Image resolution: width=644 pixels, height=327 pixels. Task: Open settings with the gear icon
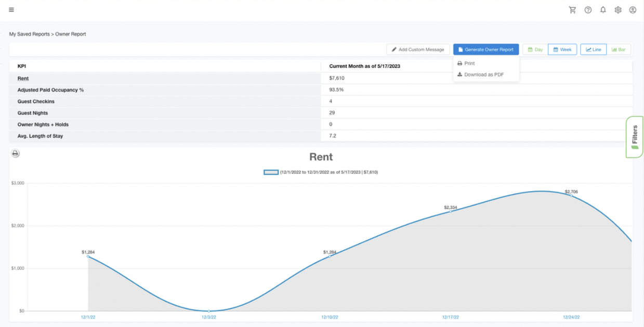click(x=618, y=10)
